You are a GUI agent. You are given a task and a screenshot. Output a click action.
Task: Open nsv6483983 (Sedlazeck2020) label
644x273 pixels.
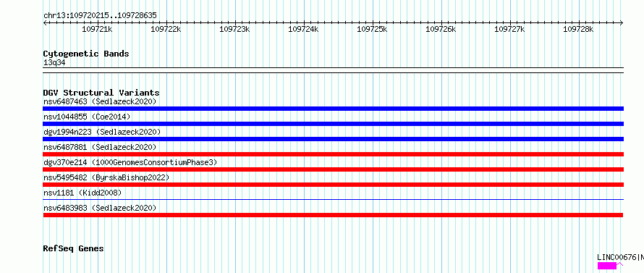click(100, 208)
